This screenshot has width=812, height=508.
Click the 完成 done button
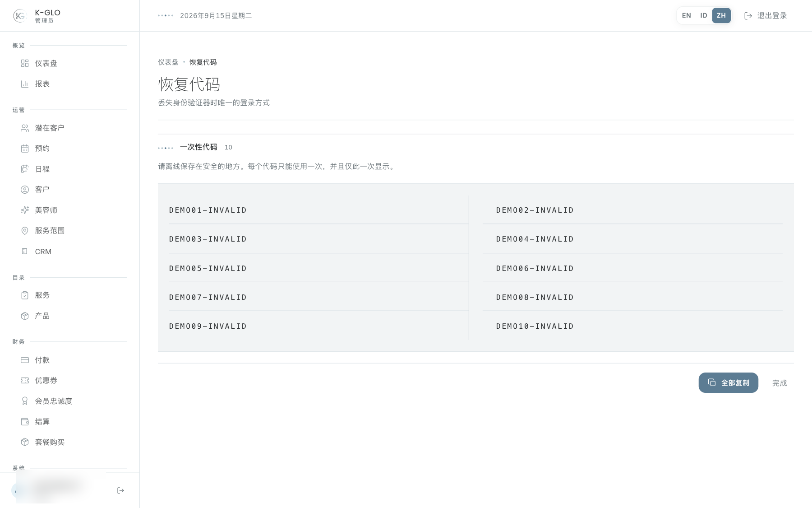(x=780, y=383)
